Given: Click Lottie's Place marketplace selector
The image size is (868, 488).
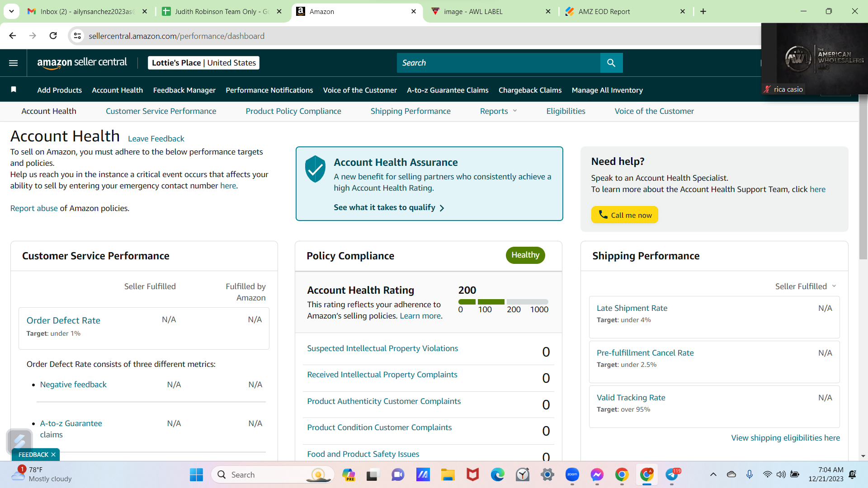Looking at the screenshot, I should tap(203, 63).
